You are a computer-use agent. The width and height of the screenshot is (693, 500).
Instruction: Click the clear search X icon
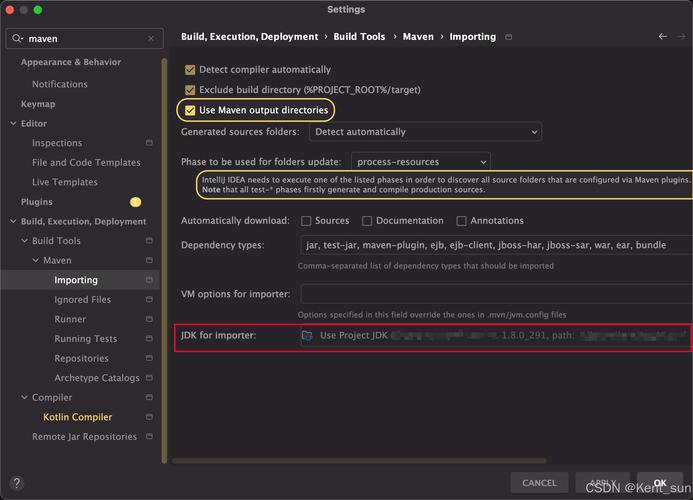(152, 39)
